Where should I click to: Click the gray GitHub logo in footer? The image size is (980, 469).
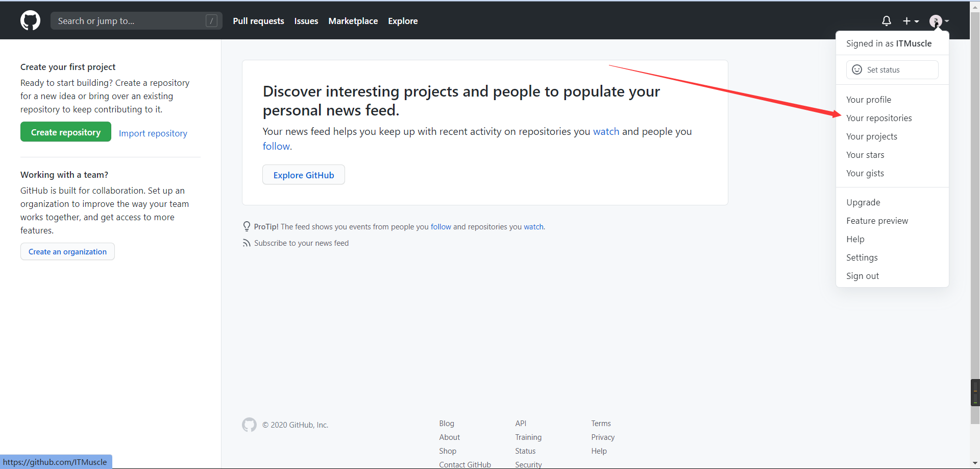[x=249, y=425]
